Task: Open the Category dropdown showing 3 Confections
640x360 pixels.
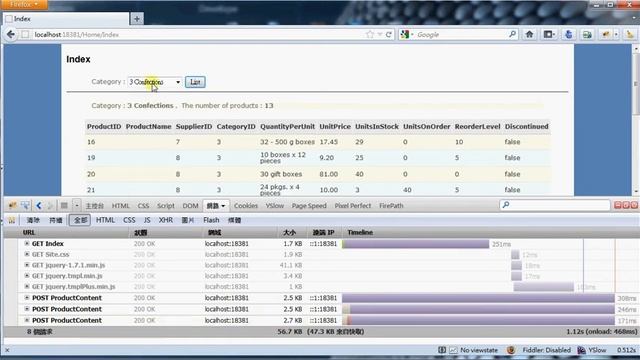Action: pos(155,82)
